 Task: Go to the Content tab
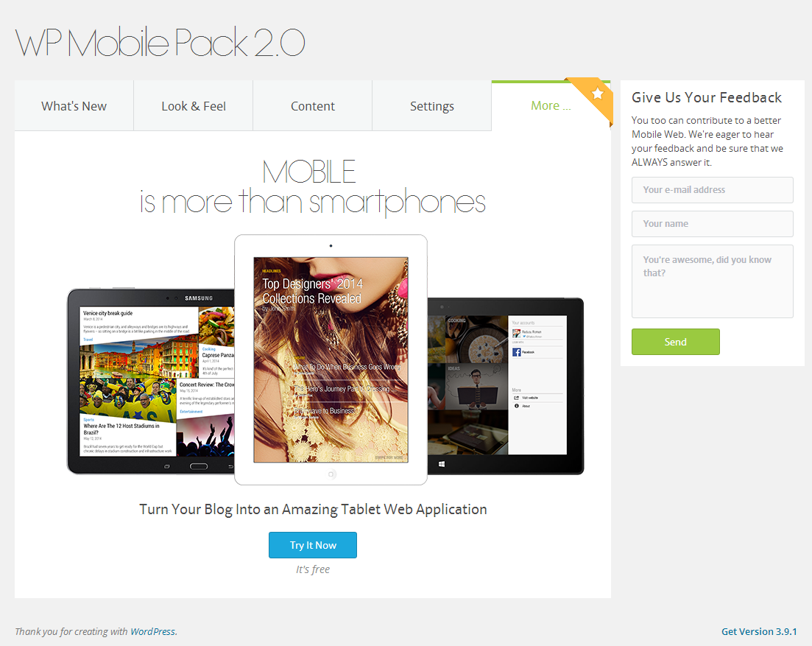[313, 106]
